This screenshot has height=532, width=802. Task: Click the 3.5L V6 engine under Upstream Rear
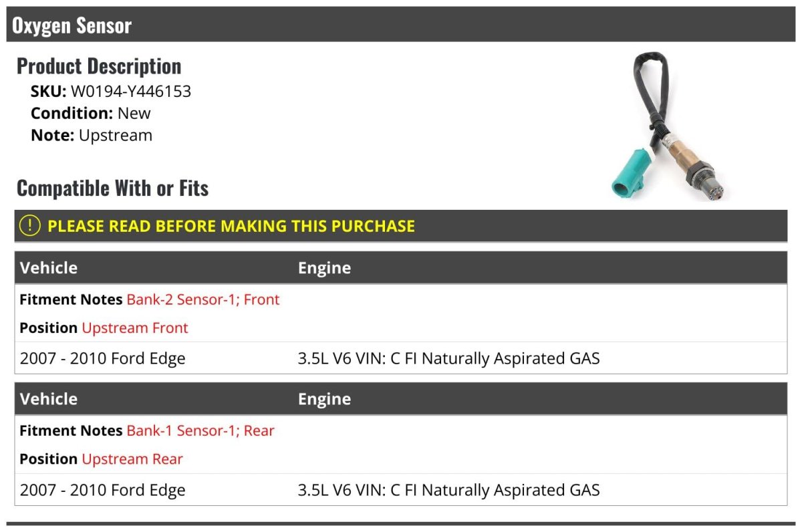(448, 490)
